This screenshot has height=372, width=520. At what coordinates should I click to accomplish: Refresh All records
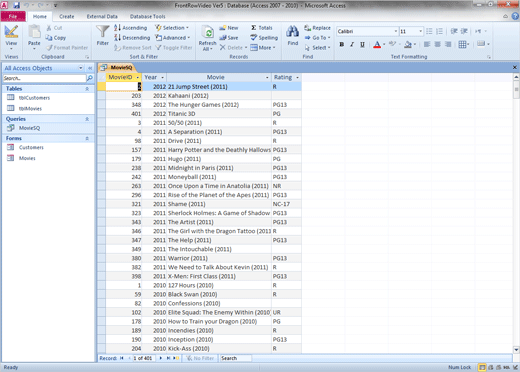point(207,38)
